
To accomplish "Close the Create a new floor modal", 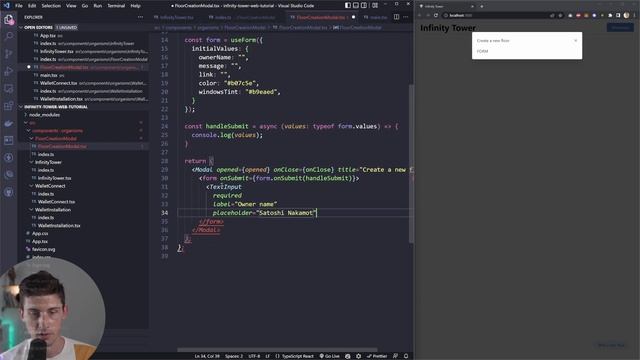I will [576, 40].
